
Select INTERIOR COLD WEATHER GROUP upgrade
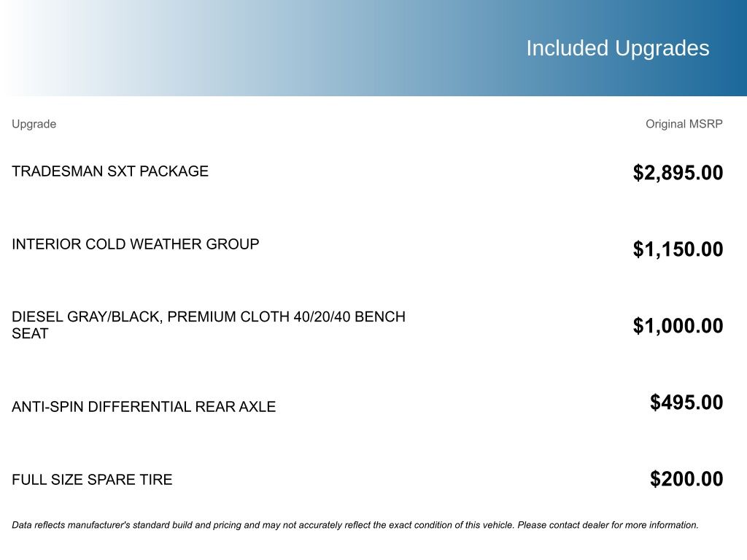135,244
